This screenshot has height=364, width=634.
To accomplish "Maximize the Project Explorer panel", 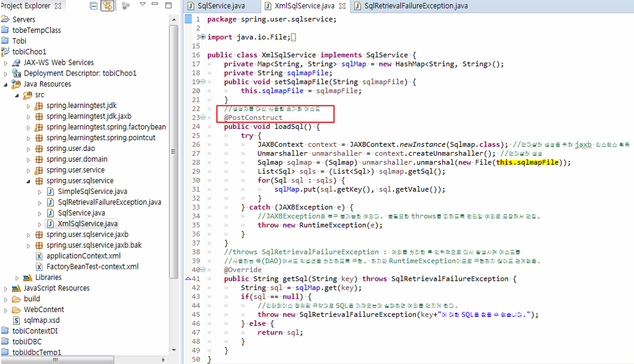I will (x=168, y=5).
